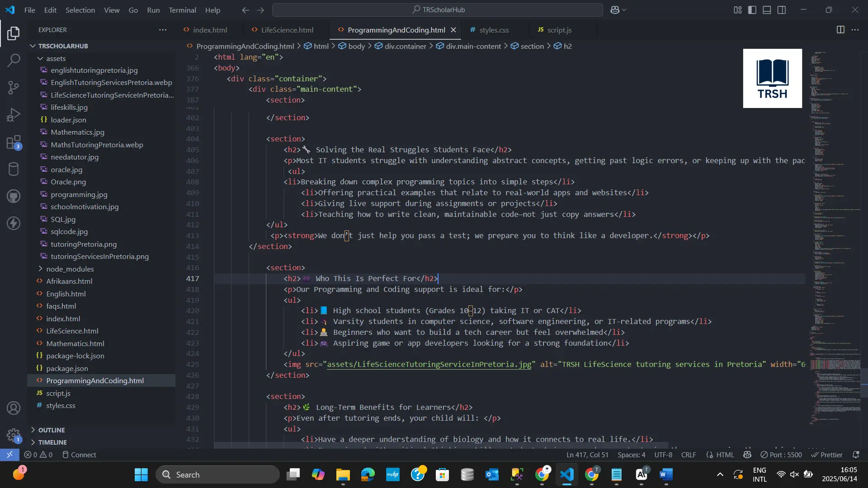Screen dimensions: 868x488
Task: Open the database view in activity bar
Action: pos(14,169)
